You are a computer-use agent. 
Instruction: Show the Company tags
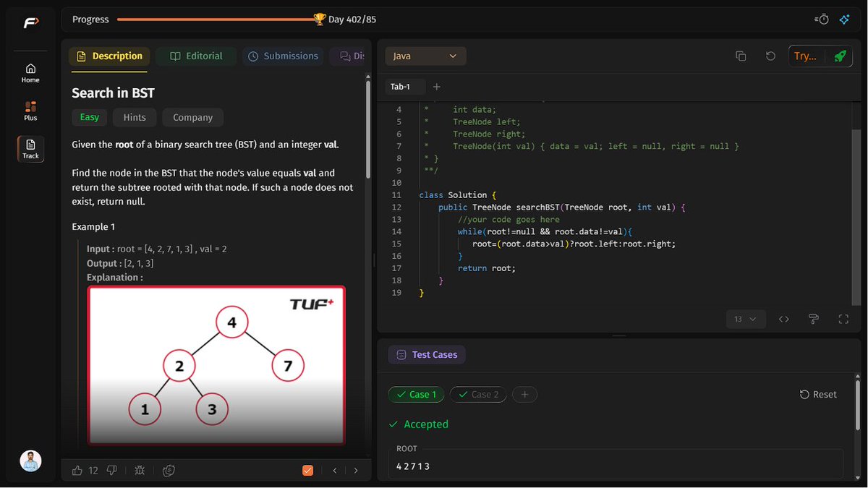[192, 117]
